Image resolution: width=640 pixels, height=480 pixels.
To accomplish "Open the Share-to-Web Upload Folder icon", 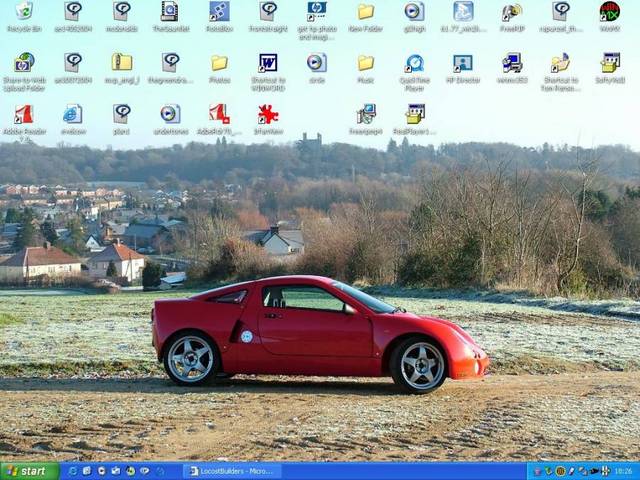I will [24, 64].
